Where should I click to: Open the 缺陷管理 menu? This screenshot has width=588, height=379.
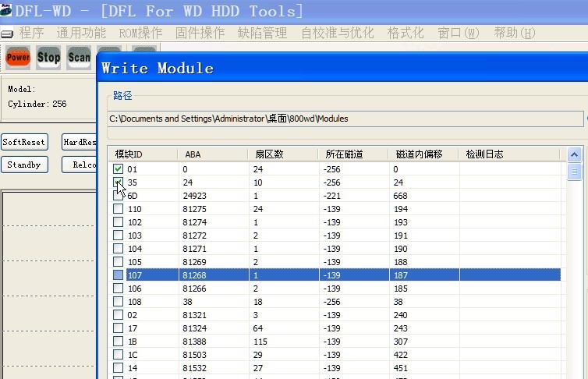(262, 33)
